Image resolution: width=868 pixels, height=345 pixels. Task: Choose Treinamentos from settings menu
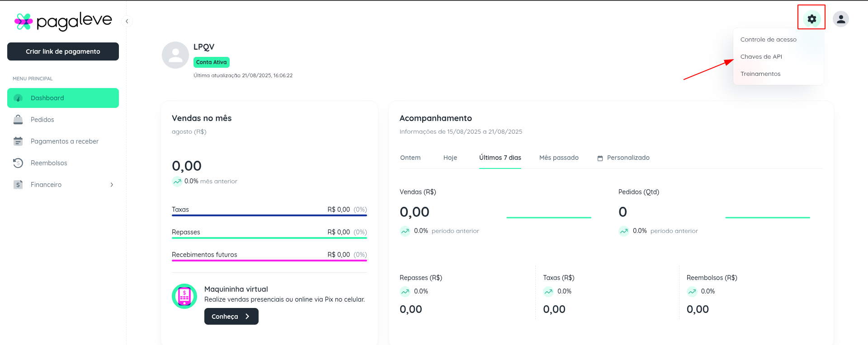point(760,74)
